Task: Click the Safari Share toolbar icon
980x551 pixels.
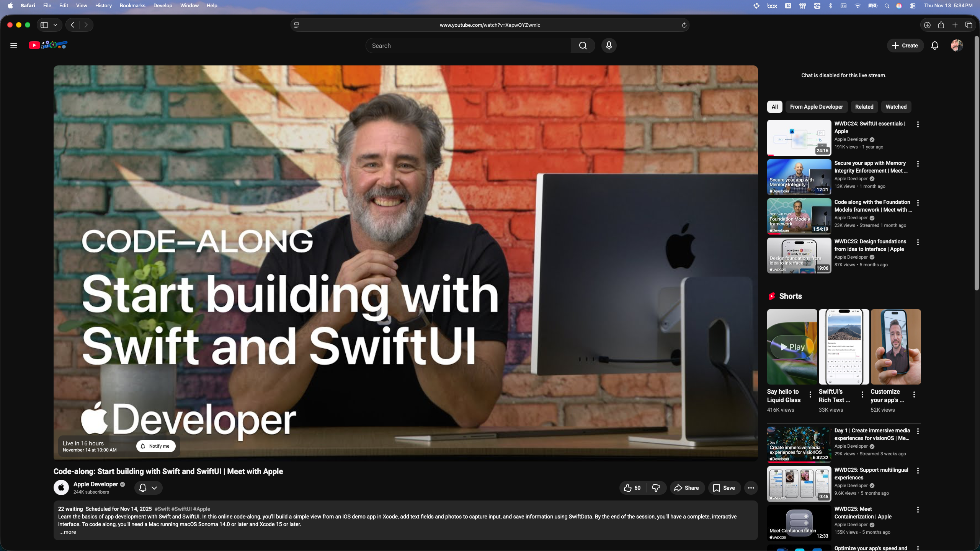Action: pyautogui.click(x=941, y=25)
